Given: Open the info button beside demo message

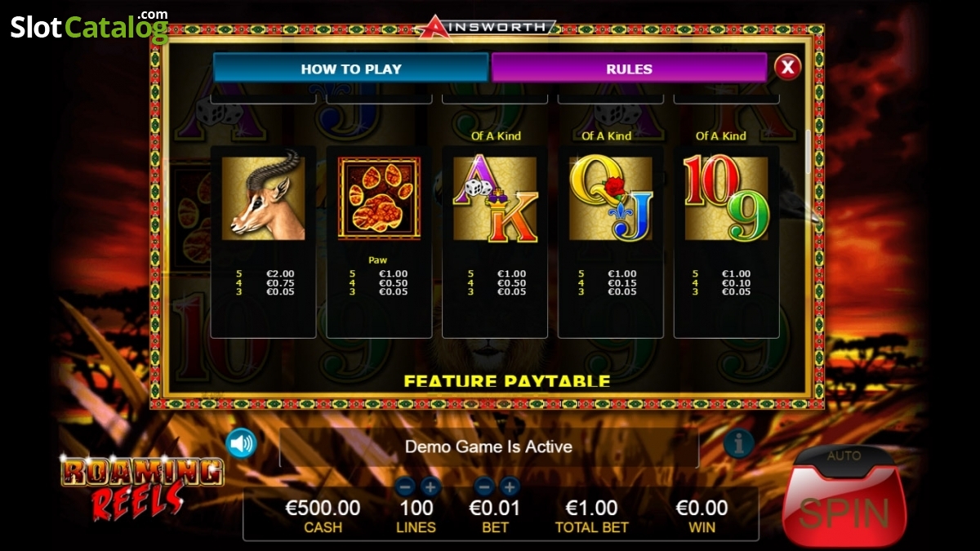Looking at the screenshot, I should (x=738, y=443).
